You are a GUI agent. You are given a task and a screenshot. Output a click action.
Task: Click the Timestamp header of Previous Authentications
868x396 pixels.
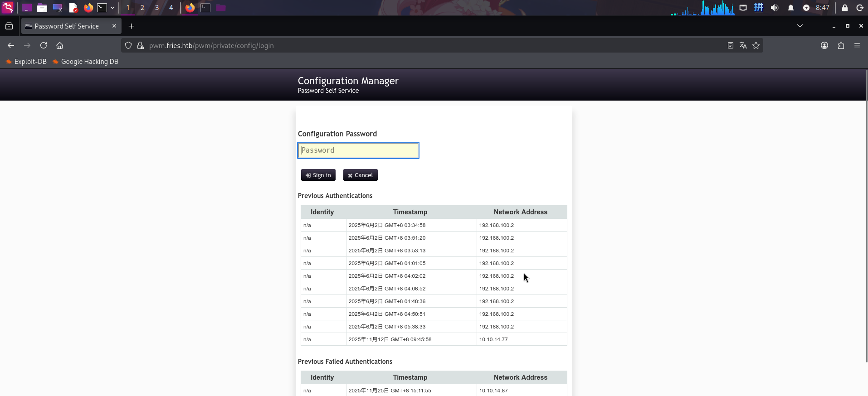410,212
